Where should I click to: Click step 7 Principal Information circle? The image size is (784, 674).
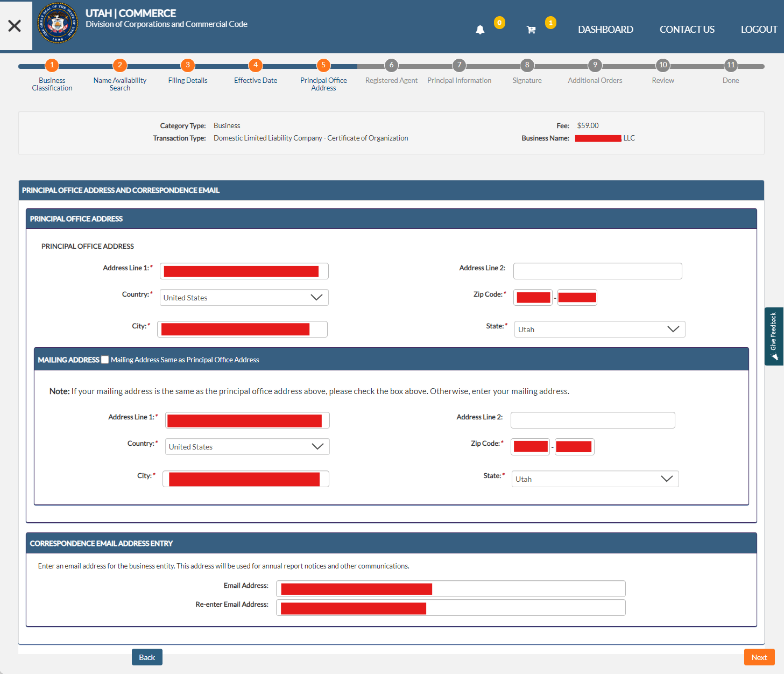pyautogui.click(x=459, y=65)
